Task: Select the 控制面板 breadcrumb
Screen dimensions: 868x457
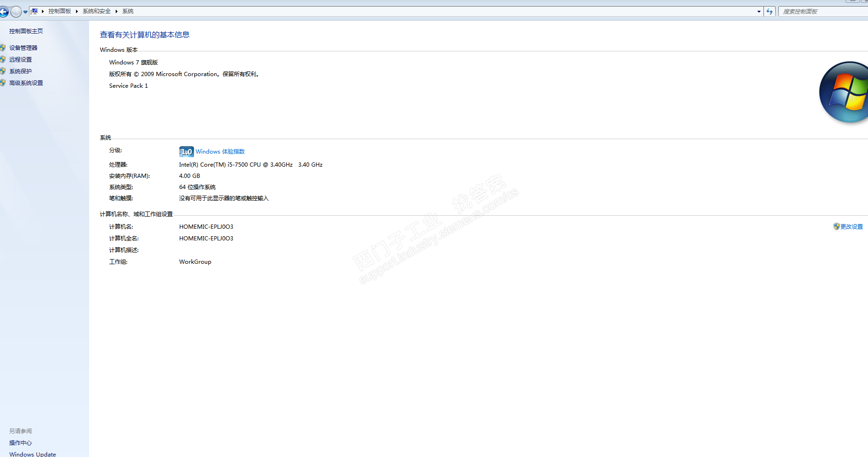Action: [60, 11]
